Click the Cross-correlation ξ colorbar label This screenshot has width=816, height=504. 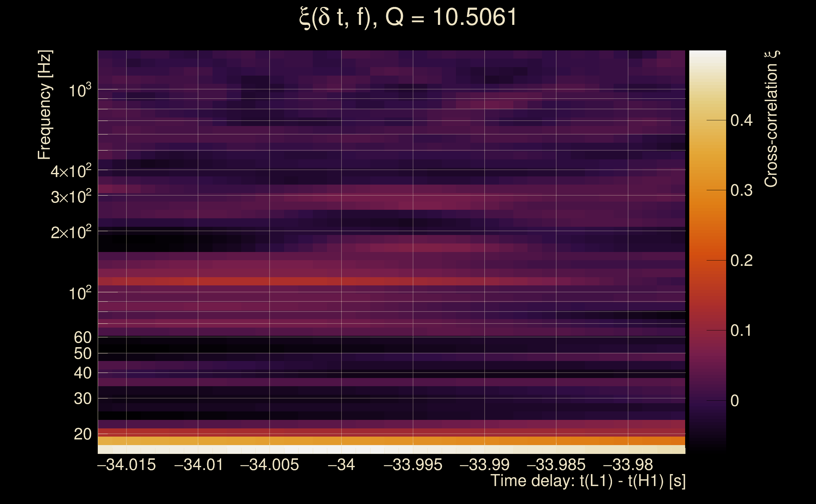[x=771, y=119]
